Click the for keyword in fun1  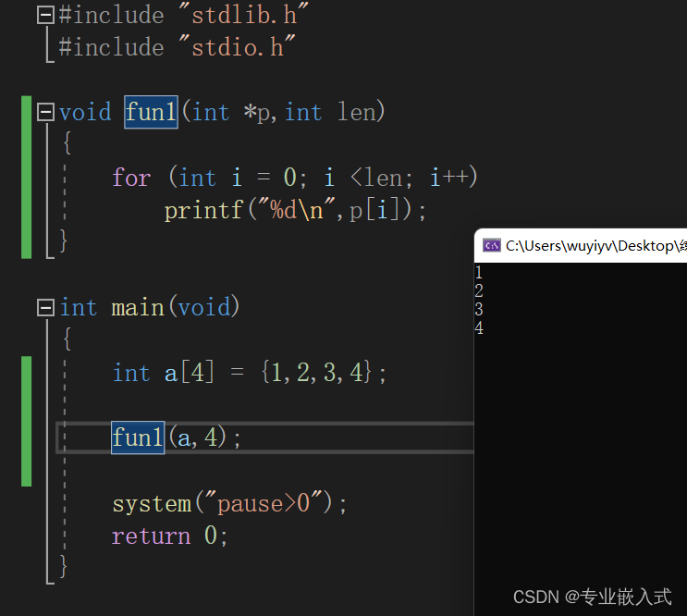[130, 178]
